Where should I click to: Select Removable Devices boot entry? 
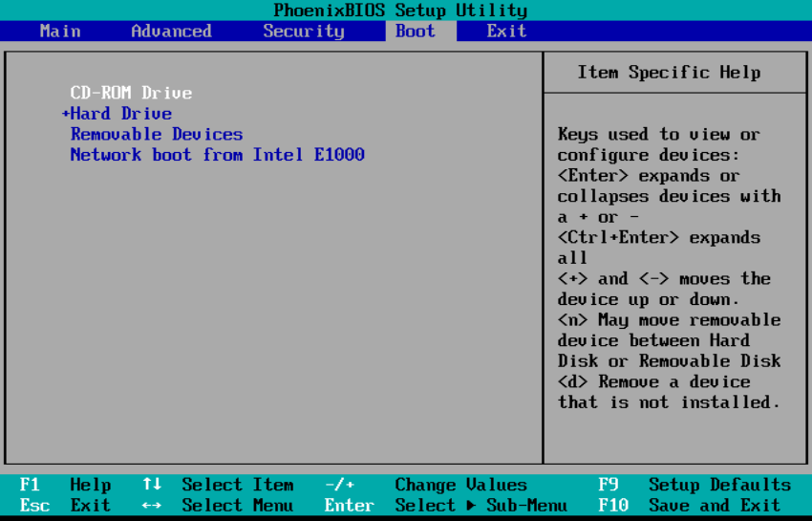tap(157, 135)
